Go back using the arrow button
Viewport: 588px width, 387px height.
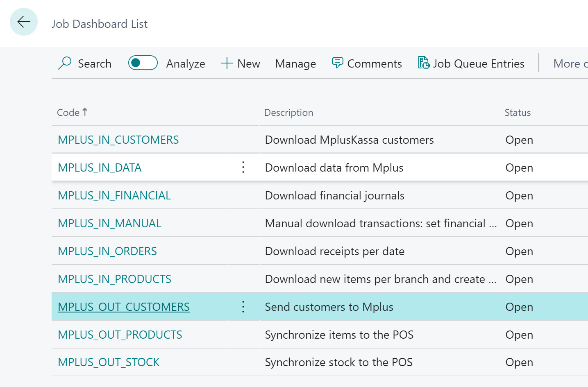[x=24, y=22]
